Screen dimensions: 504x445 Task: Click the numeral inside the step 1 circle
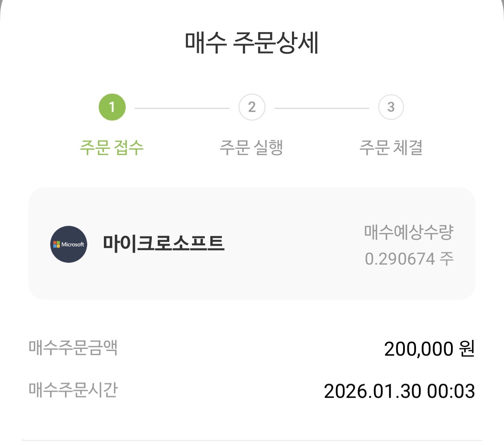pyautogui.click(x=112, y=107)
